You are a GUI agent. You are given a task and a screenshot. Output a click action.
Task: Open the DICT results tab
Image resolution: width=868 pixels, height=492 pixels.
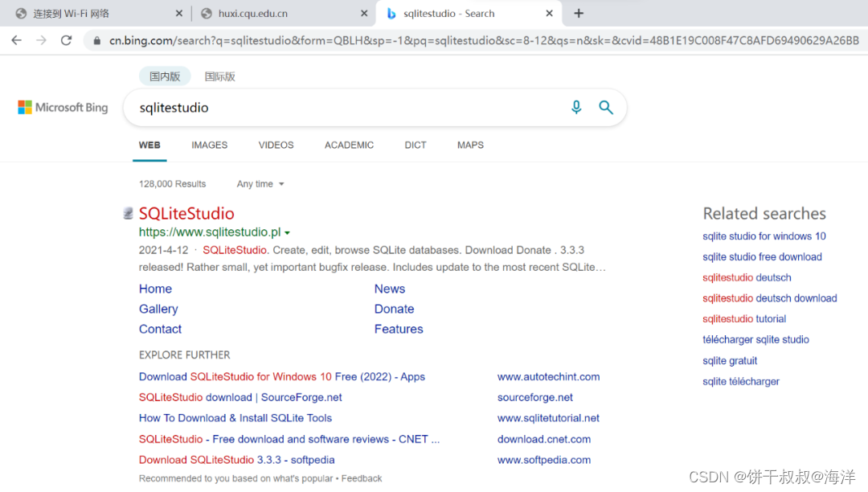[x=416, y=145]
